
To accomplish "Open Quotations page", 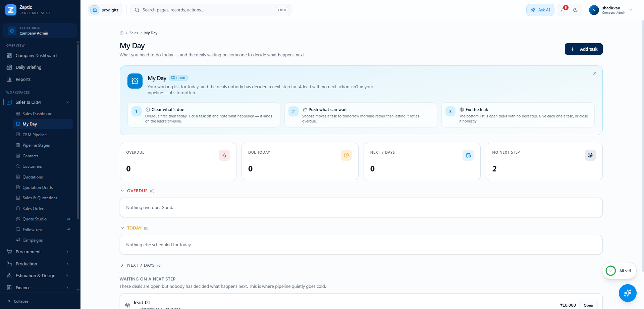I will pyautogui.click(x=43, y=177).
